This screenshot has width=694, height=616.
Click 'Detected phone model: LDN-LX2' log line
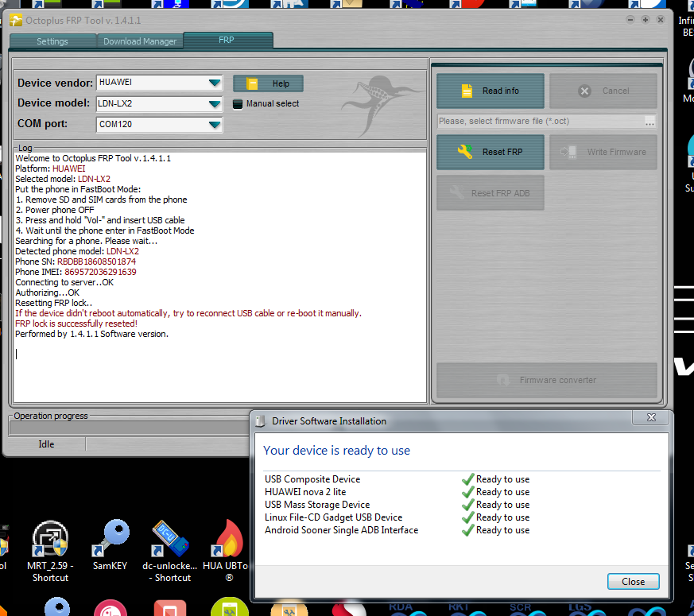pyautogui.click(x=77, y=251)
